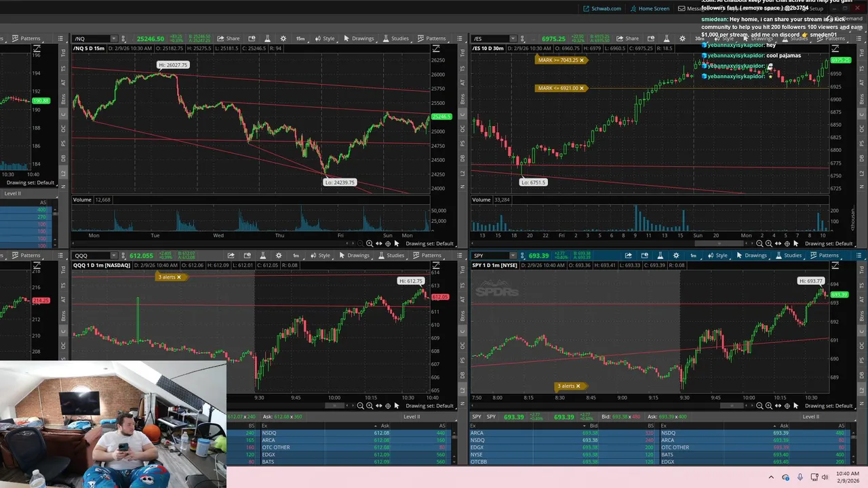Open Studies menu on /NQ chart
The image size is (868, 488).
coord(396,39)
